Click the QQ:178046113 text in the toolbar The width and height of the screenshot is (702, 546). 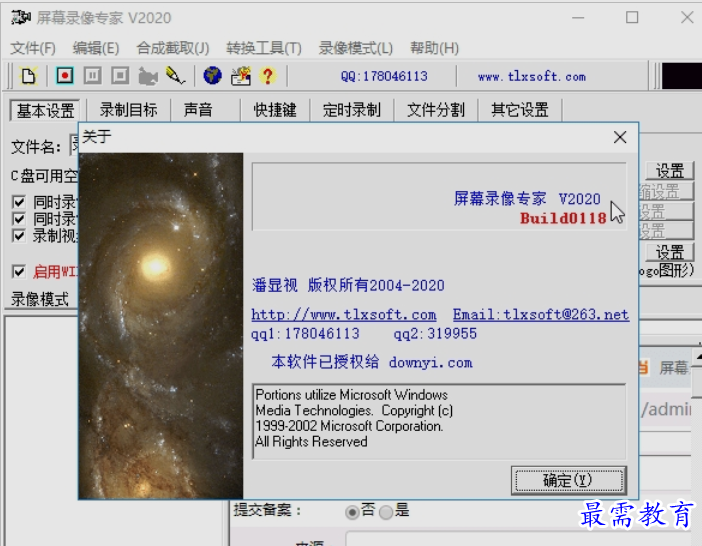pos(384,76)
